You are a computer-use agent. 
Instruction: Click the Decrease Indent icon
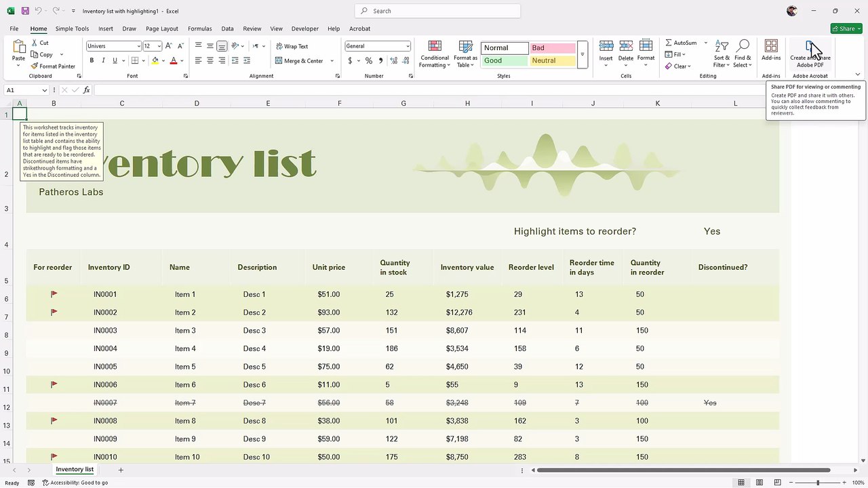(235, 60)
